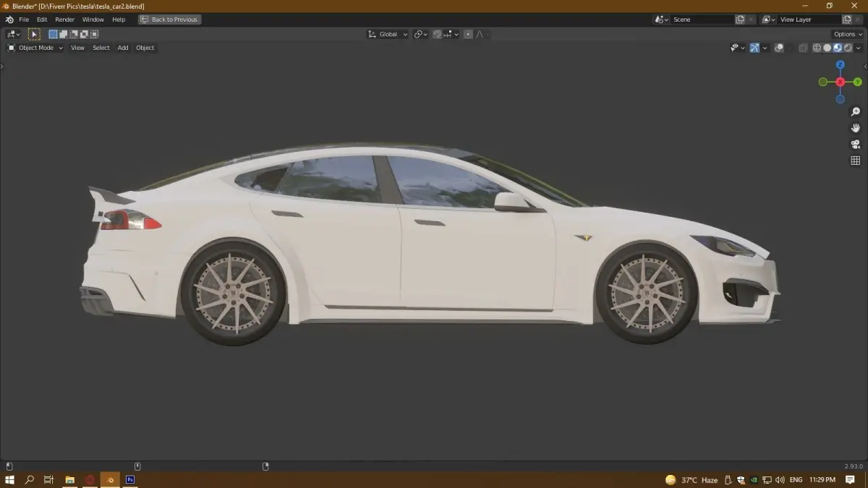Open the Help menu

click(x=119, y=20)
